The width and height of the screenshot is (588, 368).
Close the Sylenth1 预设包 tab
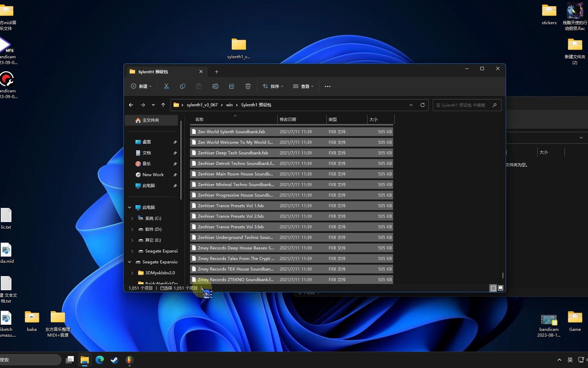coord(201,72)
